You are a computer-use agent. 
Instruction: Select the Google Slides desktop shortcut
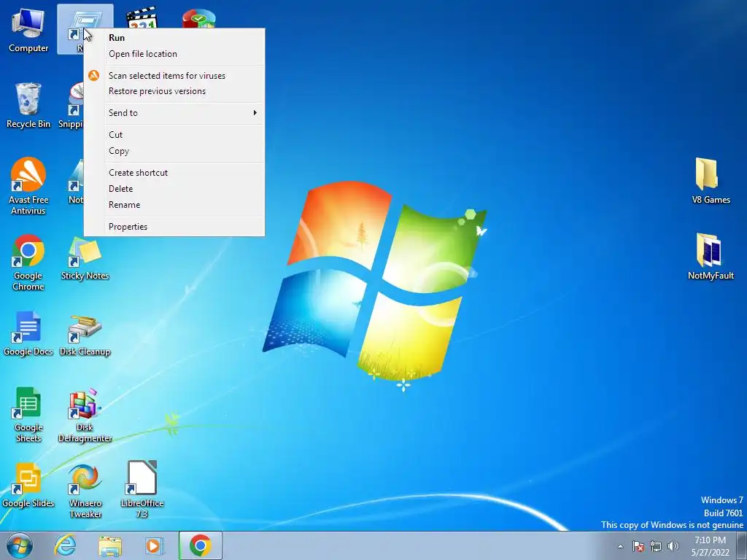(x=28, y=485)
